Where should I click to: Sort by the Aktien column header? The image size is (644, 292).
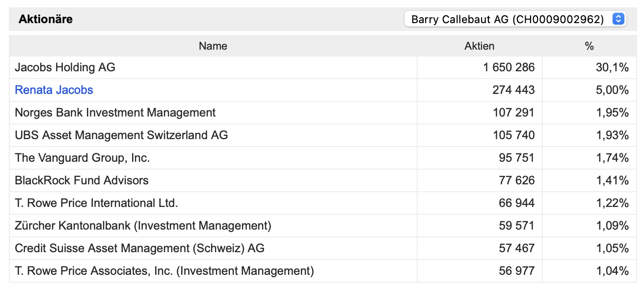[x=479, y=46]
